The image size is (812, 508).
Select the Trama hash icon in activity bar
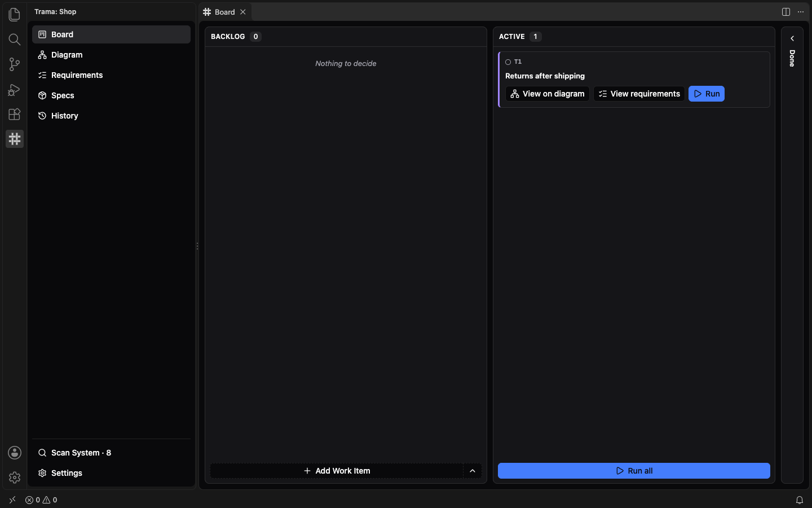point(15,139)
